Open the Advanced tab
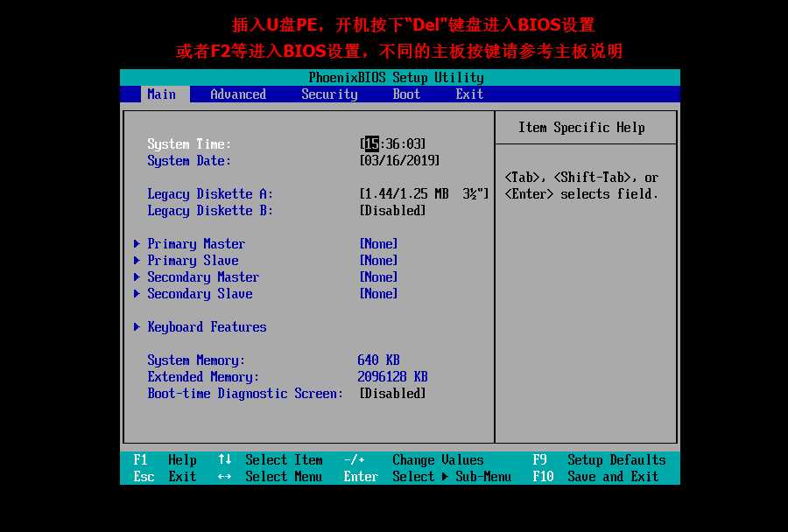788x532 pixels. click(238, 94)
